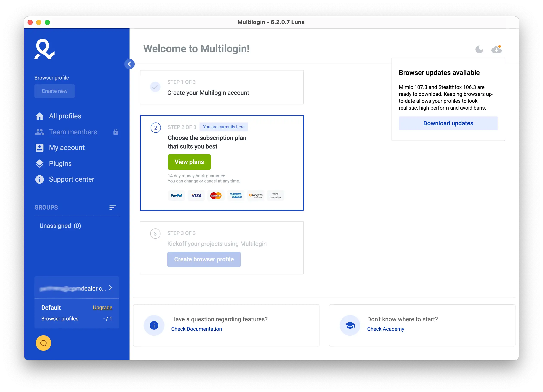The image size is (543, 392).
Task: Click the GROUPS section label
Action: pyautogui.click(x=46, y=208)
